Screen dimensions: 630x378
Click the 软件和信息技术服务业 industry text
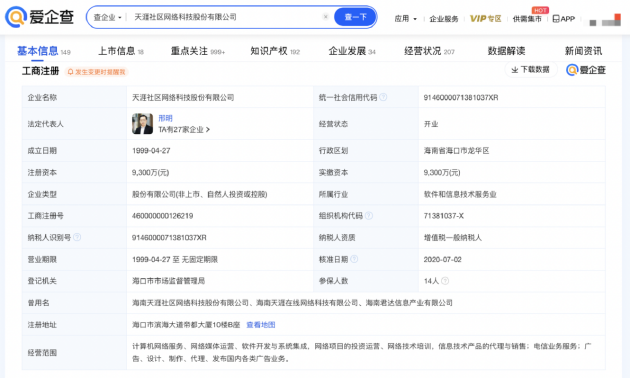(460, 194)
